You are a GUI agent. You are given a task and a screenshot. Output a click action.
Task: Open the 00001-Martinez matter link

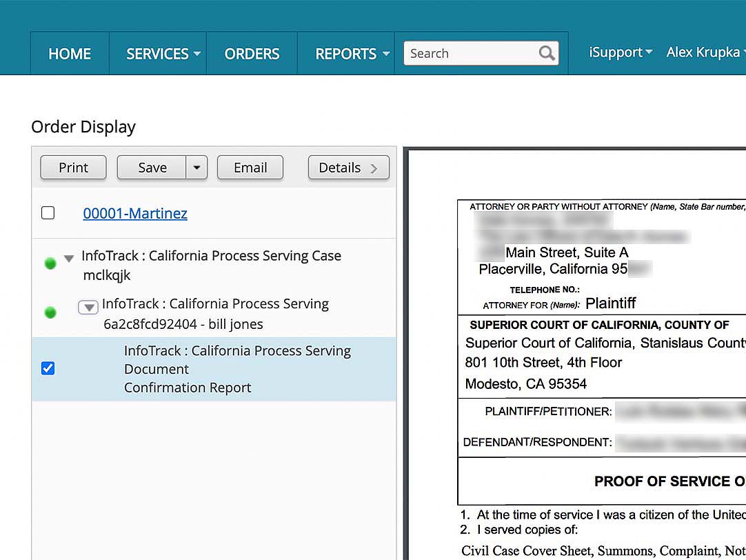(x=135, y=213)
